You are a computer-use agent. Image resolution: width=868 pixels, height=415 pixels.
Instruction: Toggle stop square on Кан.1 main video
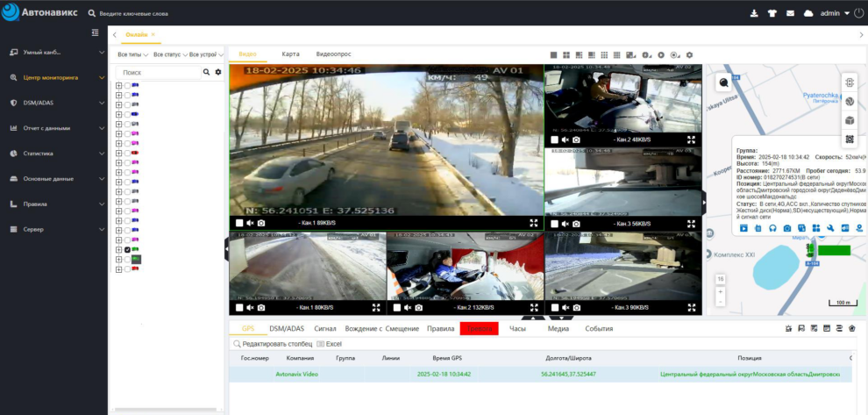click(238, 223)
